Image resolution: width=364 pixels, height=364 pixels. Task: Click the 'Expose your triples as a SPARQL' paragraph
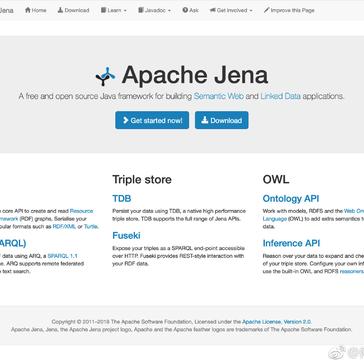click(179, 256)
